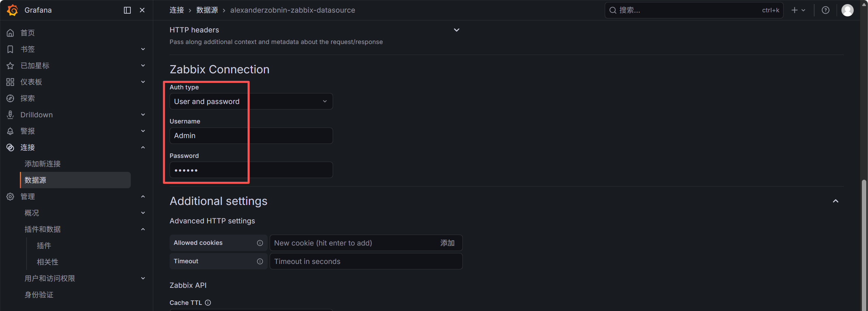Click the Grafana logo icon

tap(13, 10)
